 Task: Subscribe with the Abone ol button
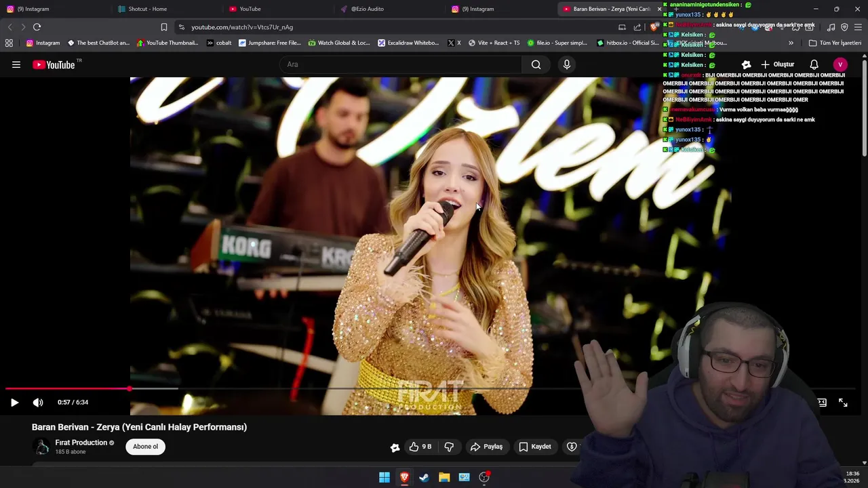pyautogui.click(x=145, y=447)
